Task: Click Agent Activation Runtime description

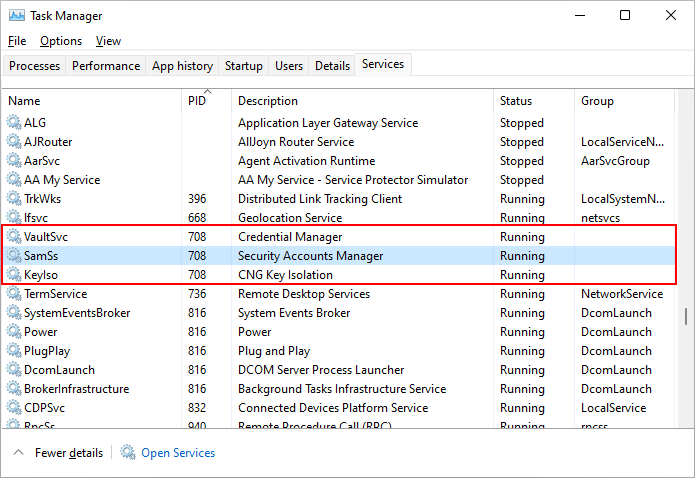Action: (306, 161)
